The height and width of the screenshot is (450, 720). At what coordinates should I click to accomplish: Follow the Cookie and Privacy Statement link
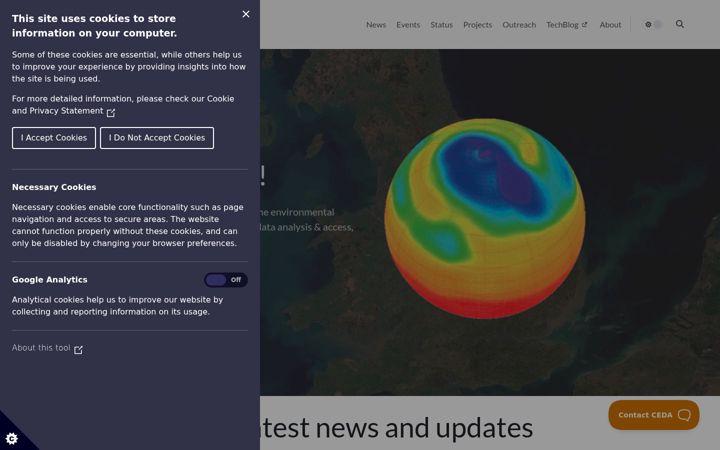pos(123,105)
